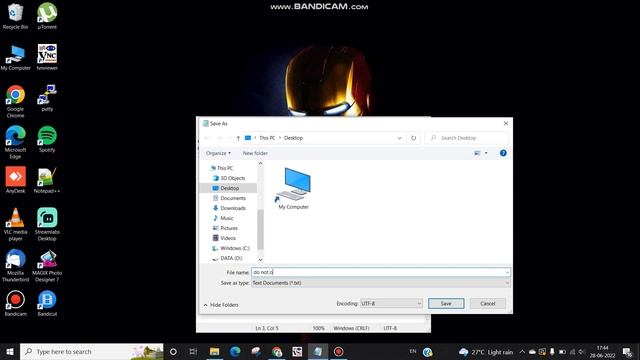The height and width of the screenshot is (360, 640).
Task: Launch the AnyDesk desktop shortcut
Action: (16, 180)
